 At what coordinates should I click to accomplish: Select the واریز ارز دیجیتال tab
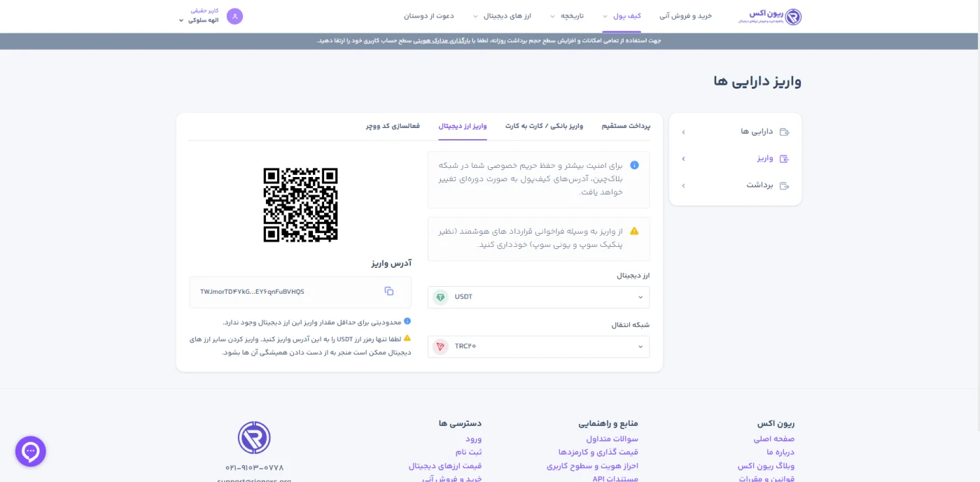[463, 127]
